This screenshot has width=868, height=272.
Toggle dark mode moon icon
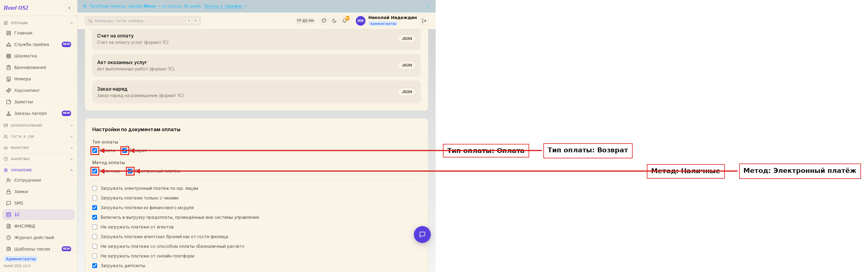tap(334, 21)
